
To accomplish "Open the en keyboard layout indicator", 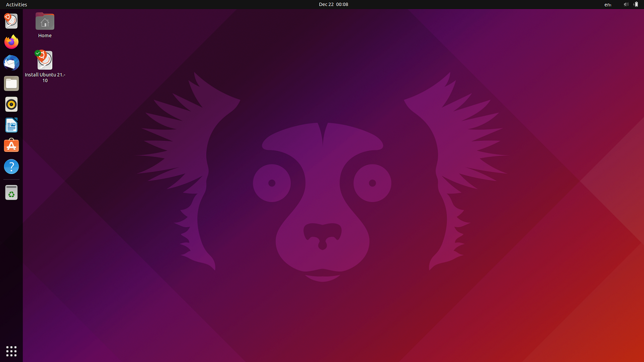I will tap(608, 5).
